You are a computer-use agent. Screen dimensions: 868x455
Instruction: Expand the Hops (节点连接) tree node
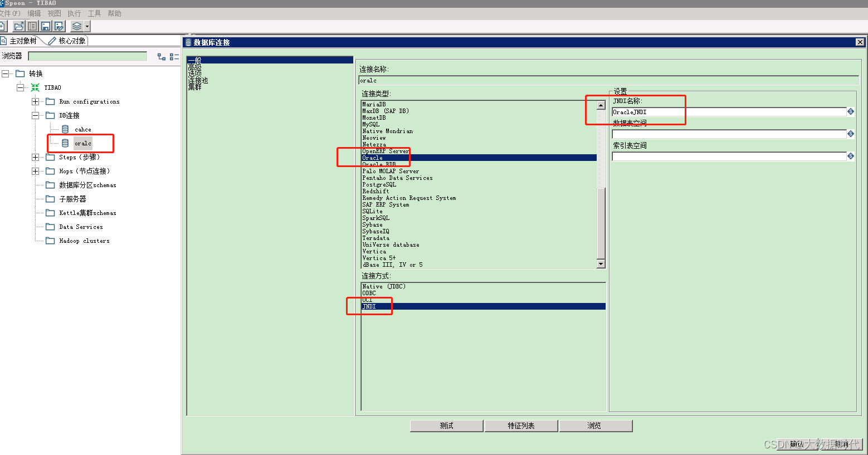tap(35, 171)
